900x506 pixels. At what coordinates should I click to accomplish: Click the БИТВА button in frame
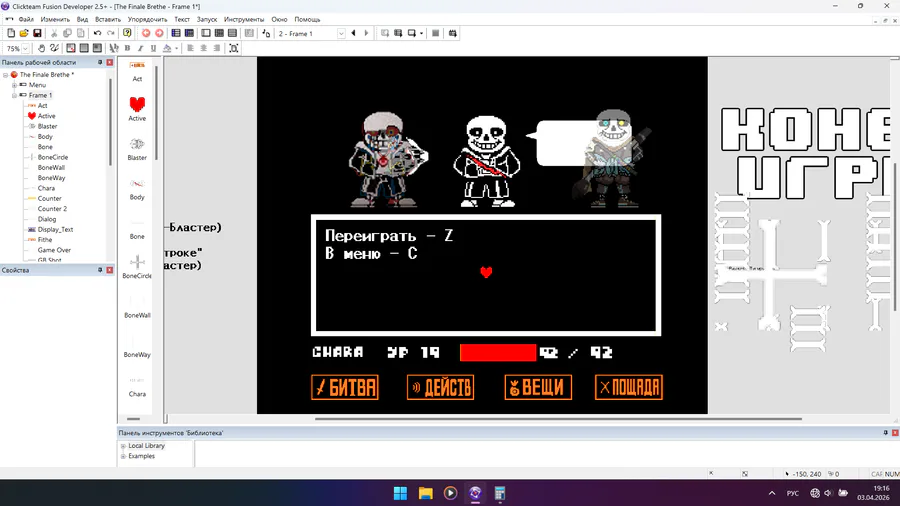(x=345, y=387)
